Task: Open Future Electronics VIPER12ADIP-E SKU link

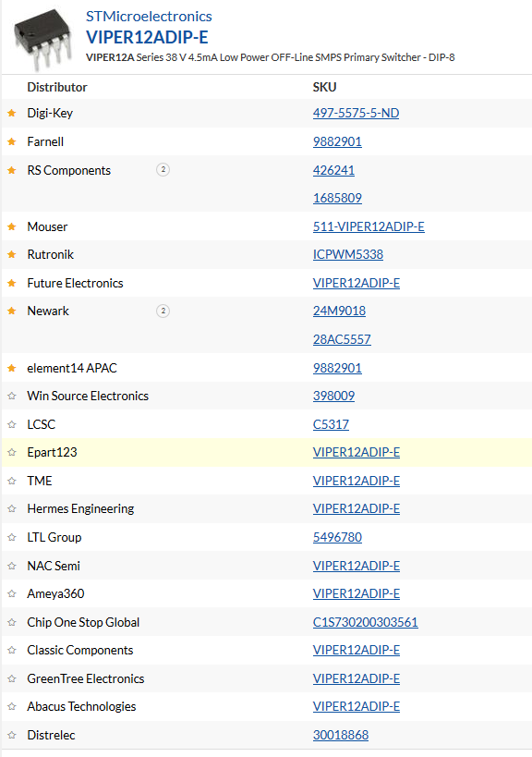Action: [357, 283]
